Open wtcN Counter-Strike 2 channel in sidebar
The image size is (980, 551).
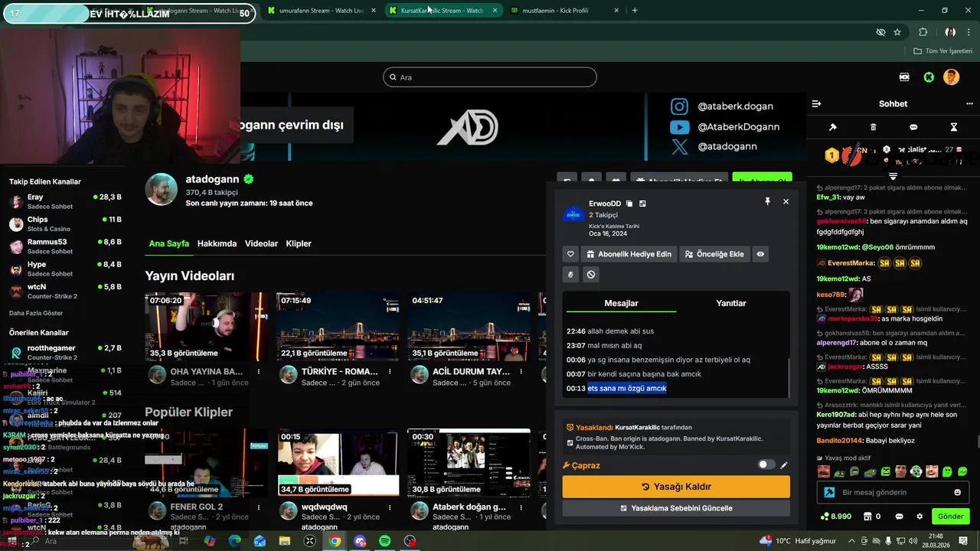coord(65,291)
